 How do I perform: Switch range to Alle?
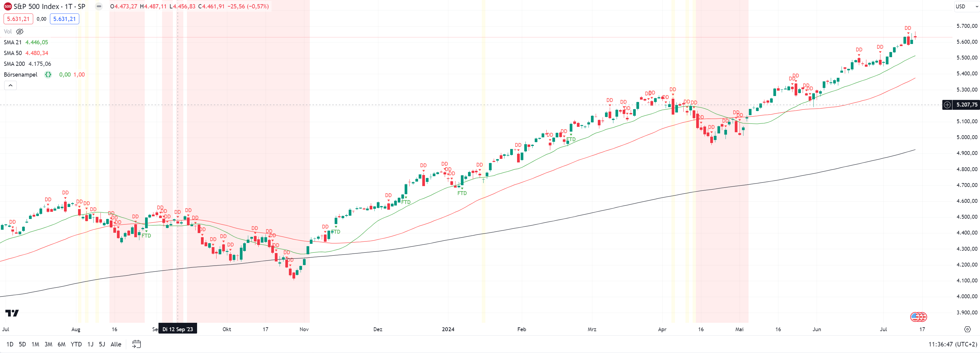(x=116, y=344)
